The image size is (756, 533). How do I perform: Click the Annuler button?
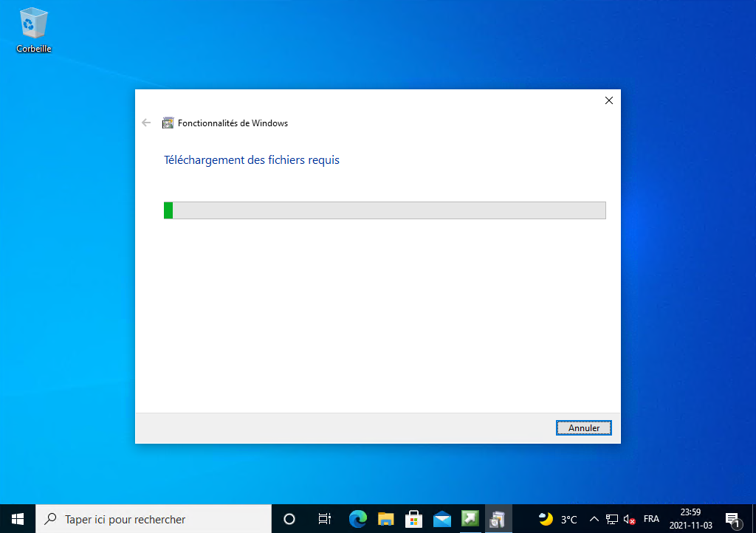(x=583, y=427)
